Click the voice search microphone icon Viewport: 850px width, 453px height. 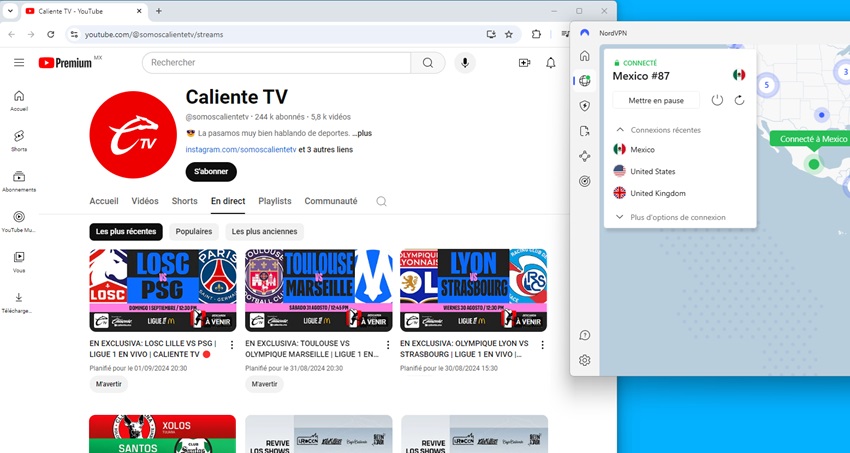pos(465,63)
